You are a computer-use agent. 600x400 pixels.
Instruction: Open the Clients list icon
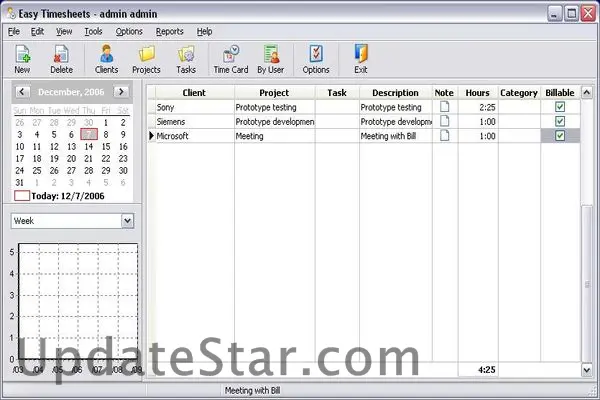(x=106, y=54)
